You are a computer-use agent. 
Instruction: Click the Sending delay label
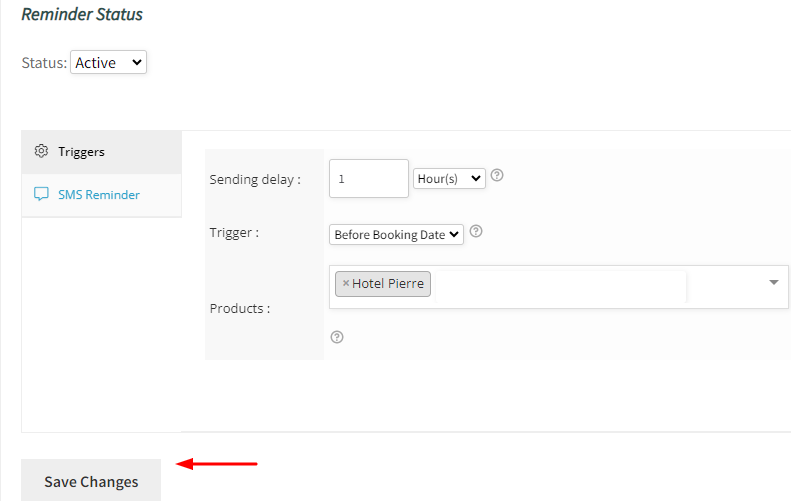[x=255, y=180]
